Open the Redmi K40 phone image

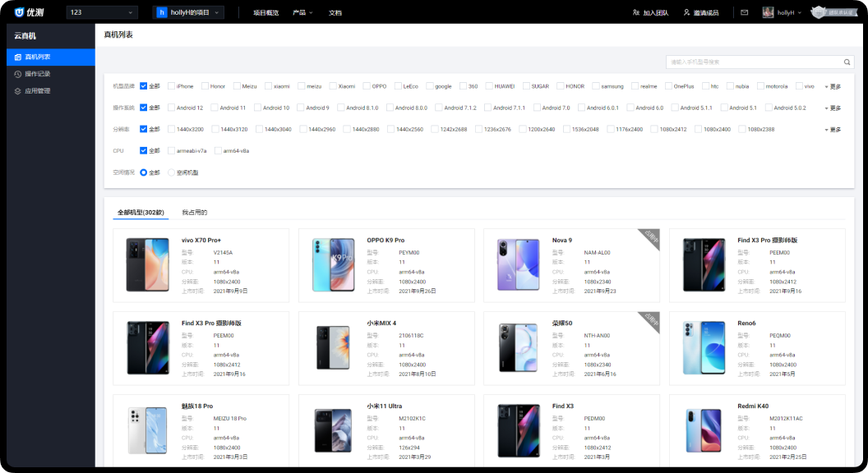point(704,431)
